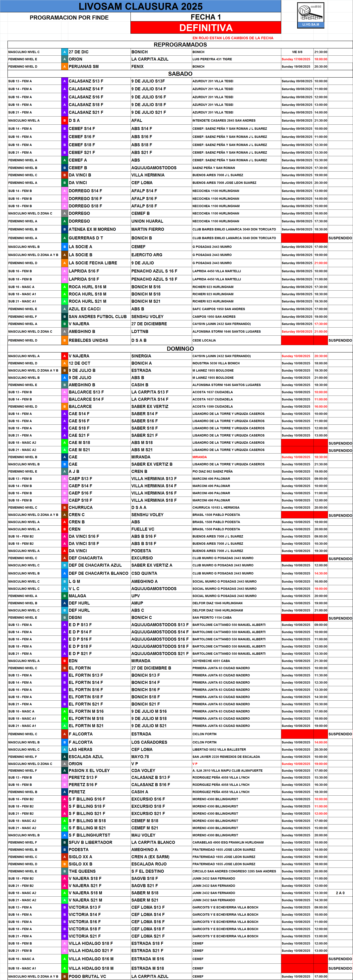Click the DOMINGO section header

pyautogui.click(x=180, y=348)
